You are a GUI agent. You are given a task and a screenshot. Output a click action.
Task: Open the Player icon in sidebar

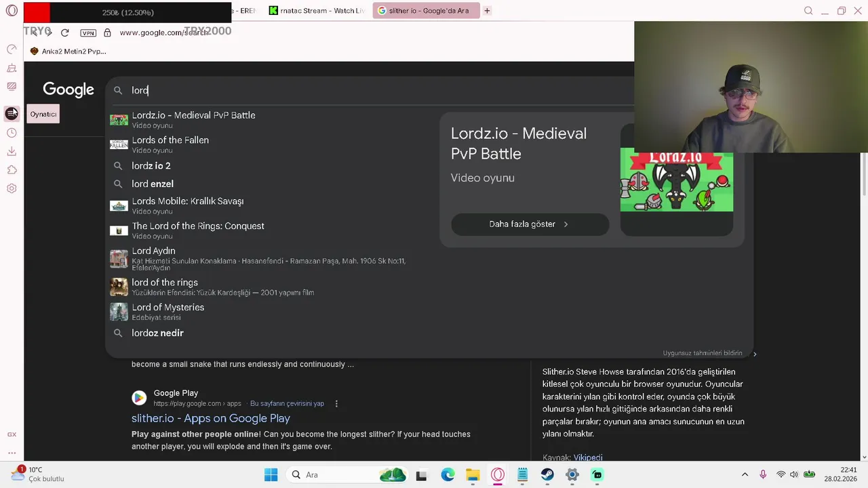pyautogui.click(x=12, y=114)
